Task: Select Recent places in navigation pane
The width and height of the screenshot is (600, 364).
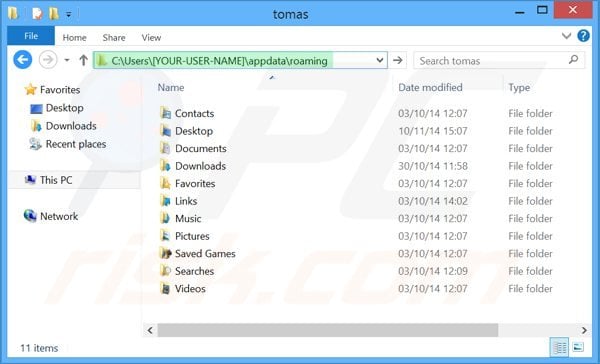Action: pyautogui.click(x=76, y=144)
